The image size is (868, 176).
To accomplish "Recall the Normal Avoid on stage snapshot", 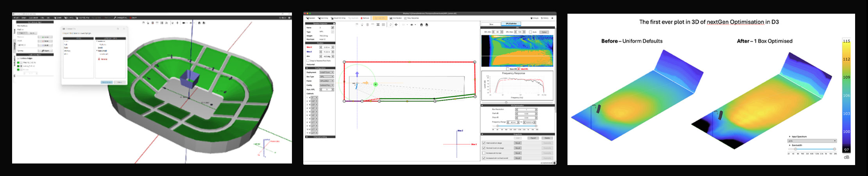I will coord(517,148).
